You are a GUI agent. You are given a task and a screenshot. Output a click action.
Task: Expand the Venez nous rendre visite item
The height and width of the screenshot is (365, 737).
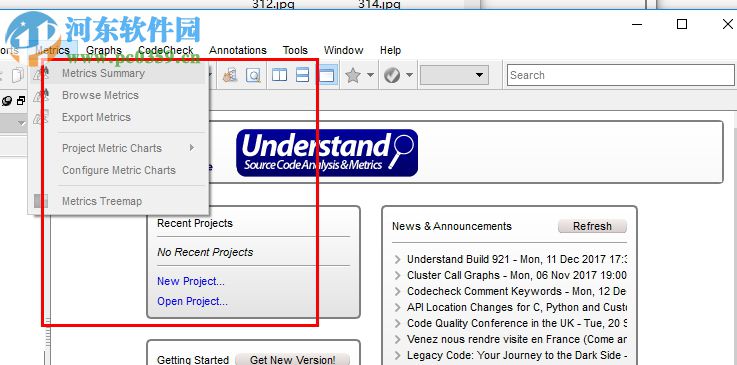coord(398,339)
